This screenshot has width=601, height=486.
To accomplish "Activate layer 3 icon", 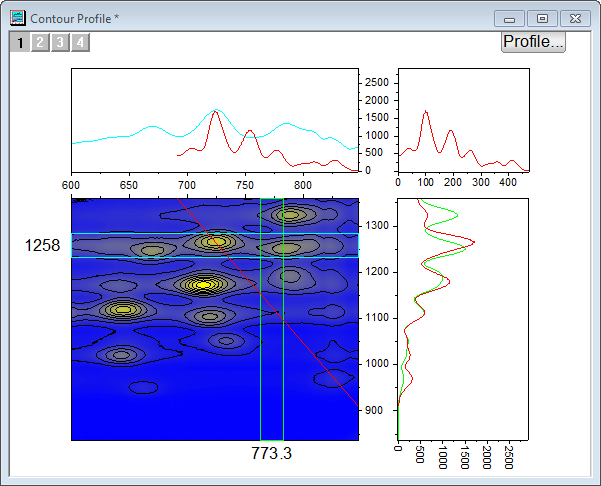I will click(59, 42).
